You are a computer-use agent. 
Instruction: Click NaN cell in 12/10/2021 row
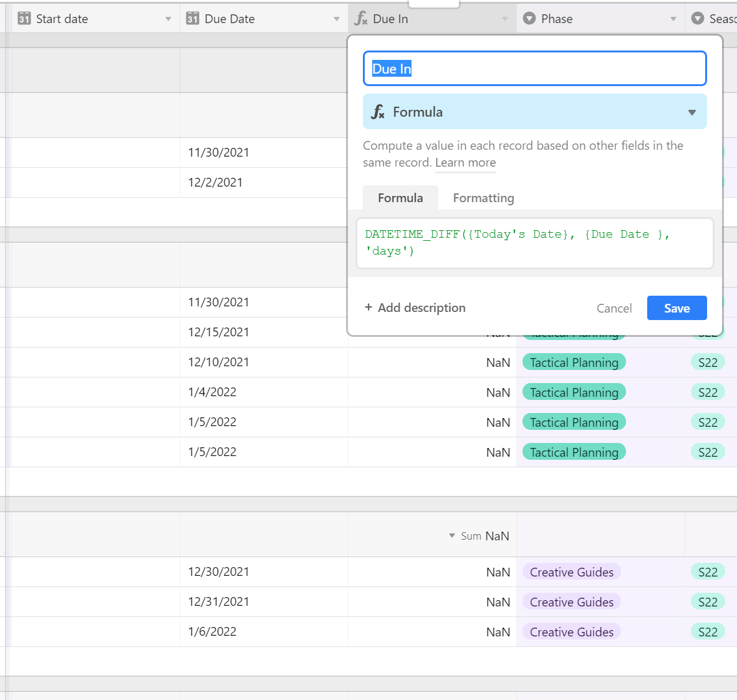[433, 362]
